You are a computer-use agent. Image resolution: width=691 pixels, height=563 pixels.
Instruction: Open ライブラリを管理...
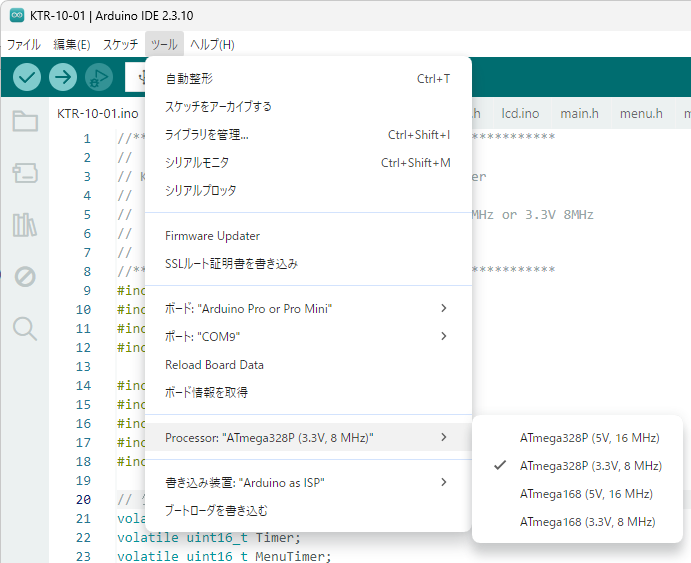tap(308, 135)
